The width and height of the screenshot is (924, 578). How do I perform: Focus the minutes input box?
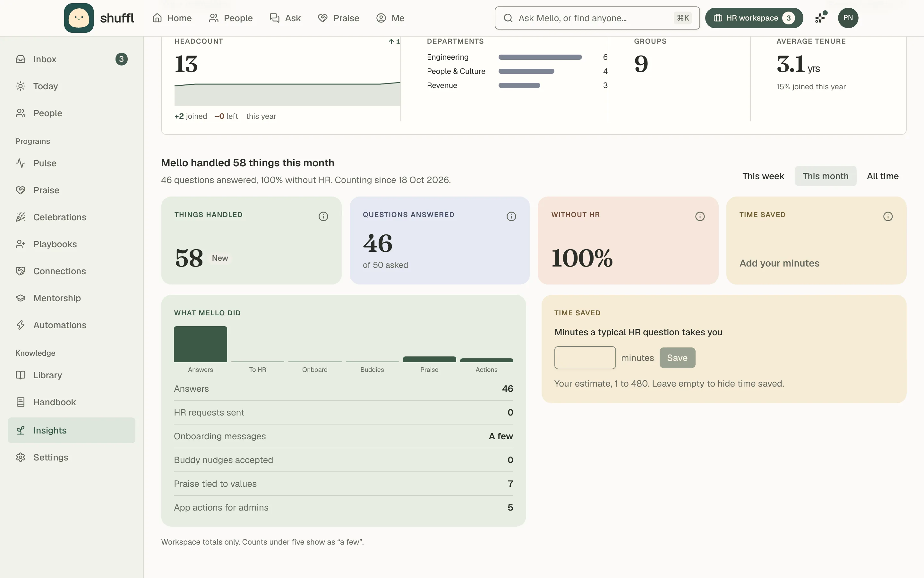point(585,358)
